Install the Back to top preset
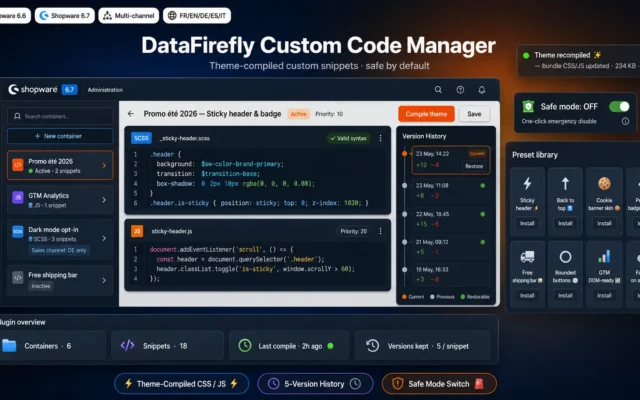640x400 pixels. 565,223
